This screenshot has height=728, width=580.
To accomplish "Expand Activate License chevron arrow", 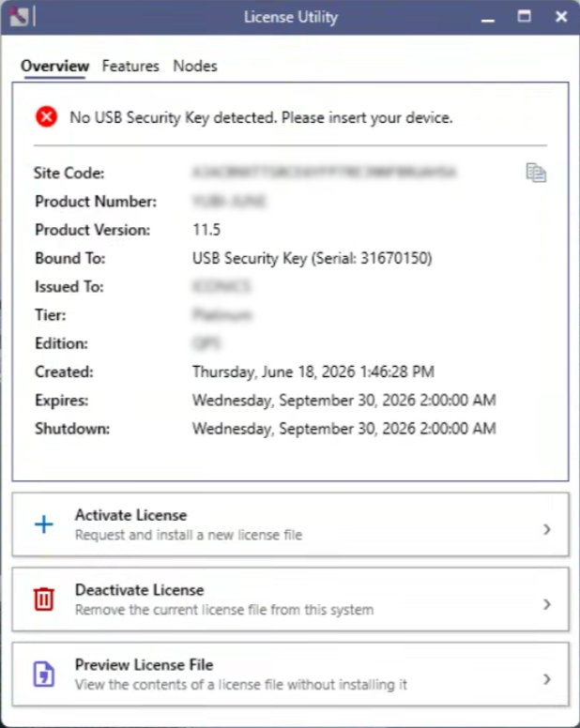I will (x=547, y=529).
